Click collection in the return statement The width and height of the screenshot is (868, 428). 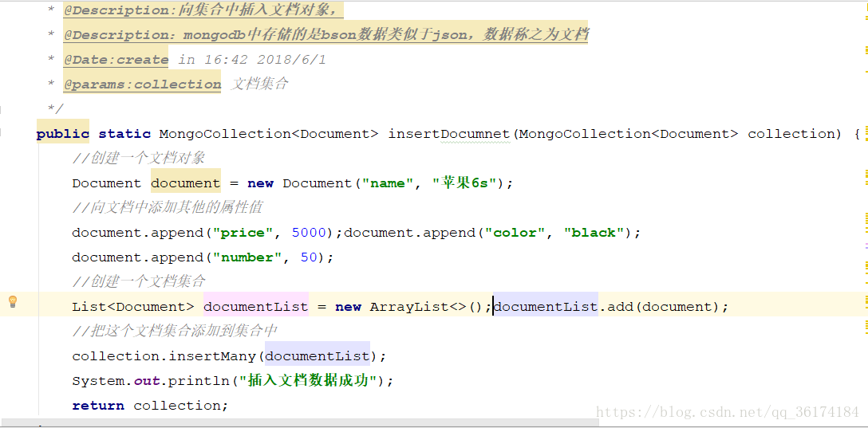[177, 406]
